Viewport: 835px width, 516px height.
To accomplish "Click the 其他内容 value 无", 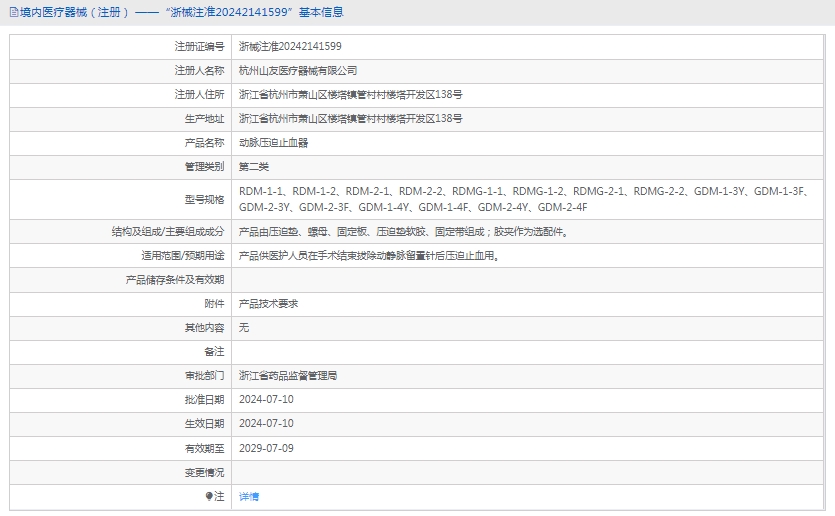I will 244,327.
